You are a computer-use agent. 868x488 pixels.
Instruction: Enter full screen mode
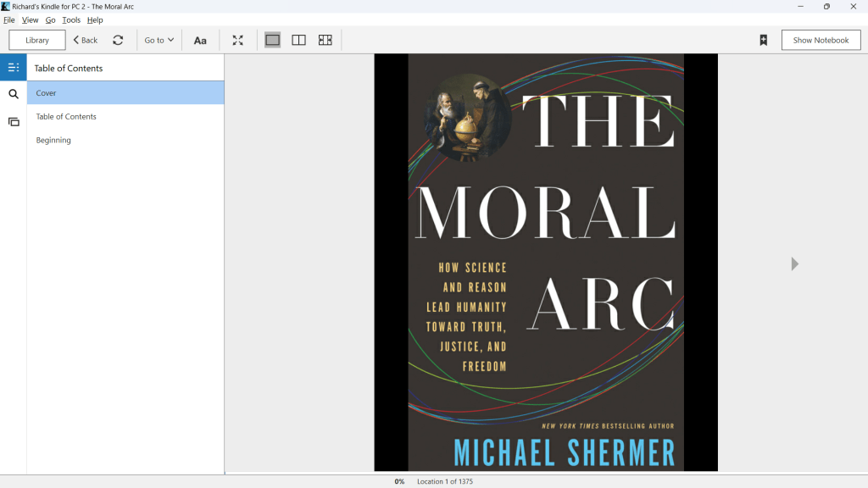pos(238,40)
